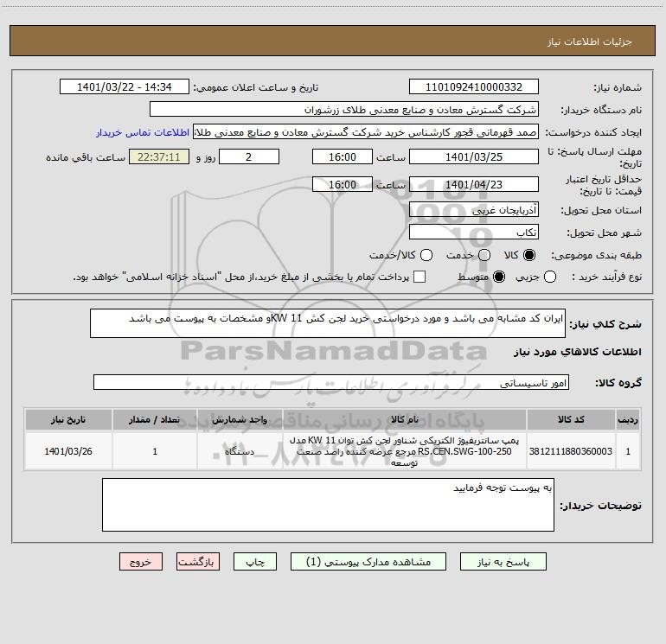Click the request creator field صمد قهرمانی

point(366,132)
